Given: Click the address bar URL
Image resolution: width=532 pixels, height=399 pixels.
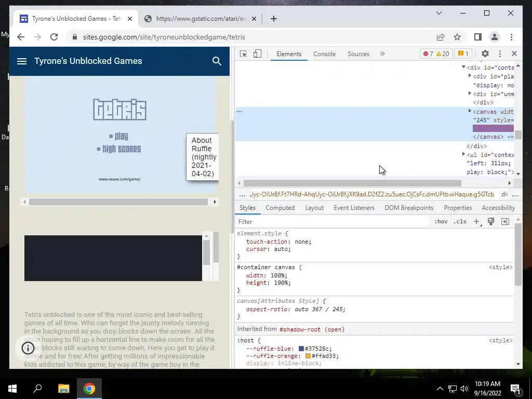Looking at the screenshot, I should (164, 37).
